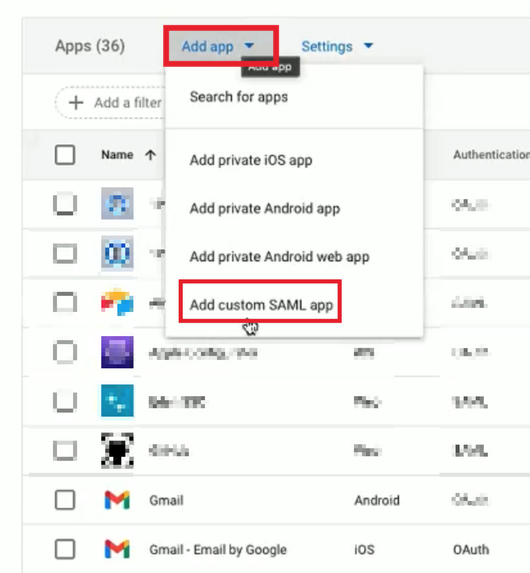The image size is (530, 573).
Task: Click the Authentication column header
Action: click(x=491, y=155)
